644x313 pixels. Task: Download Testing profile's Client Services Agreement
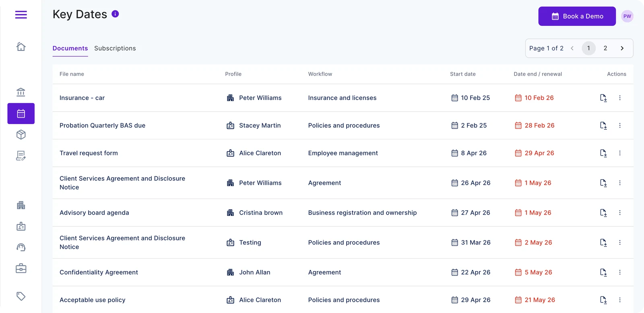pyautogui.click(x=603, y=243)
